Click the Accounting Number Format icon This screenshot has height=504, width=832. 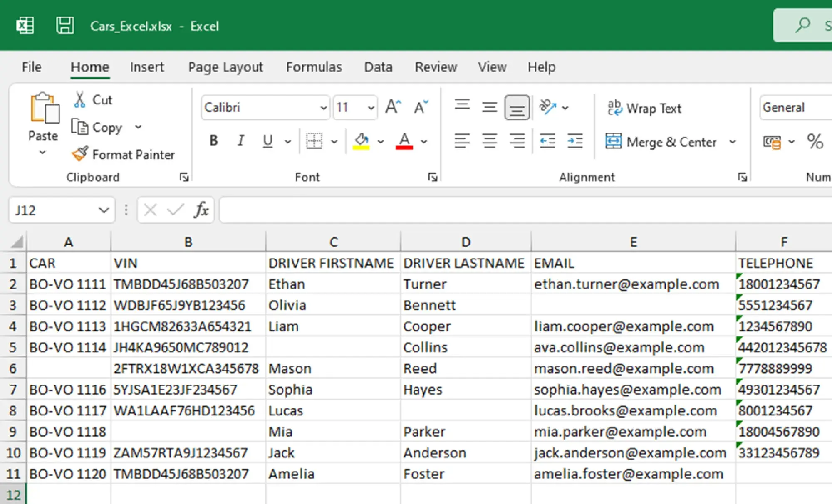click(772, 142)
